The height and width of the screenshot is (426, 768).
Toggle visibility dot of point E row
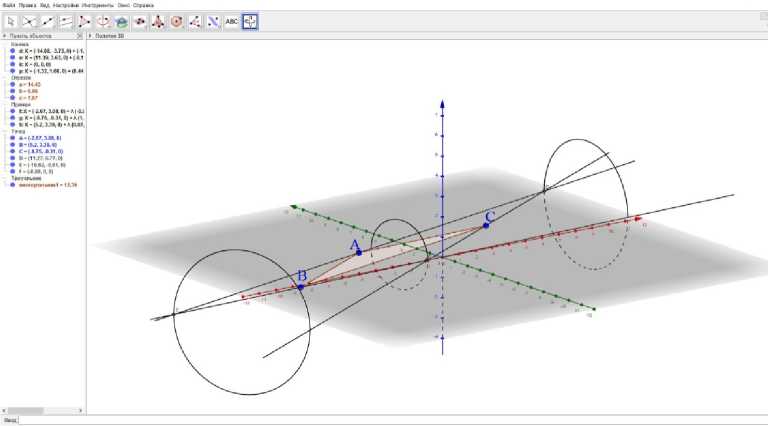(x=13, y=165)
